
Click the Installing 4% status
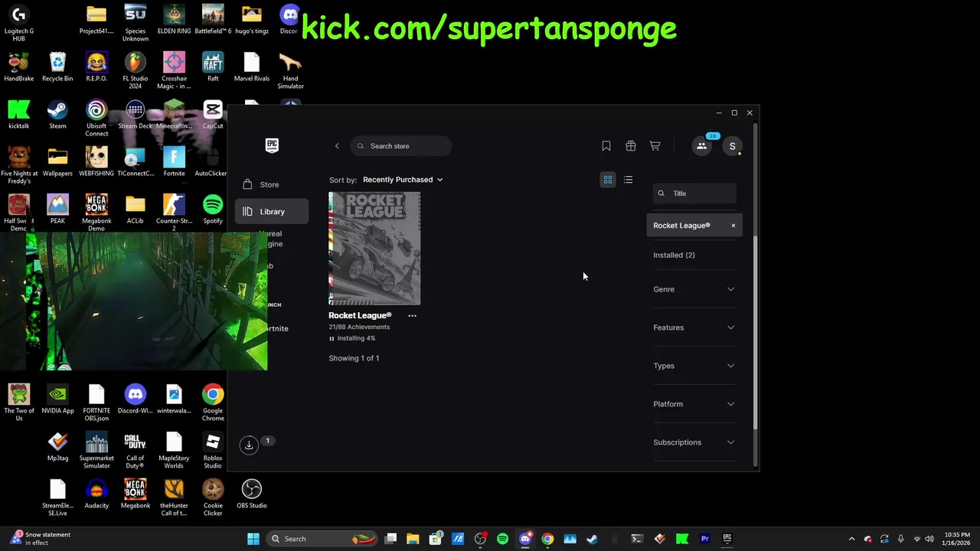point(356,338)
